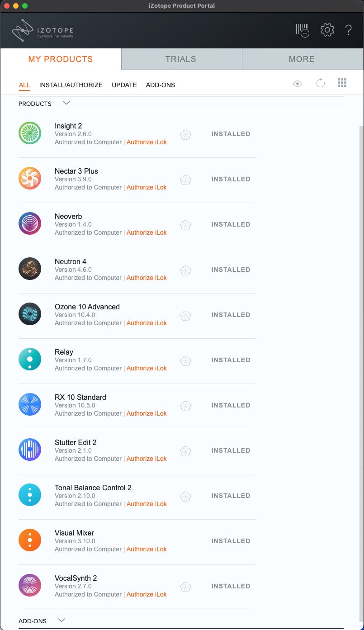Click the Neoverb product icon
Viewport: 364px width, 630px height.
[x=30, y=224]
